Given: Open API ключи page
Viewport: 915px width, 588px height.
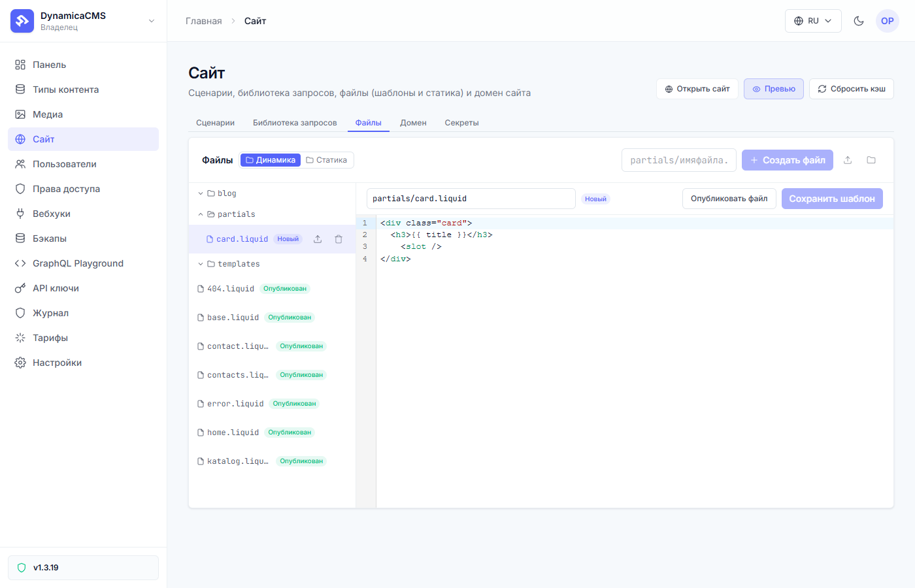Looking at the screenshot, I should [83, 288].
